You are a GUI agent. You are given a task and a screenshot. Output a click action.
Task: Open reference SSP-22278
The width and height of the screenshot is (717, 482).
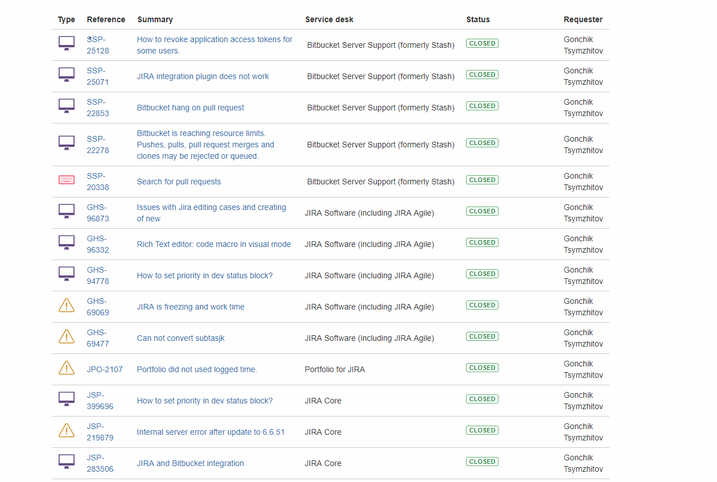[98, 145]
